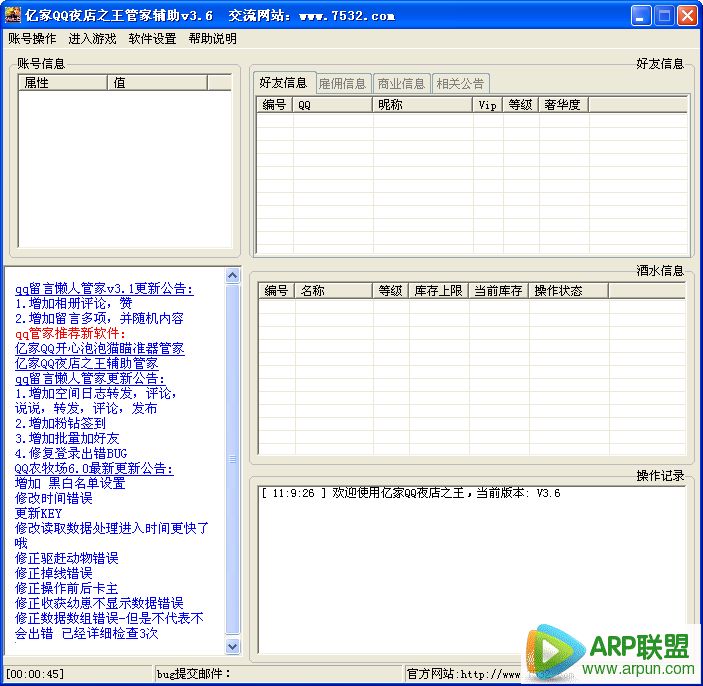
Task: Click 库存上限 column header
Action: [x=438, y=291]
